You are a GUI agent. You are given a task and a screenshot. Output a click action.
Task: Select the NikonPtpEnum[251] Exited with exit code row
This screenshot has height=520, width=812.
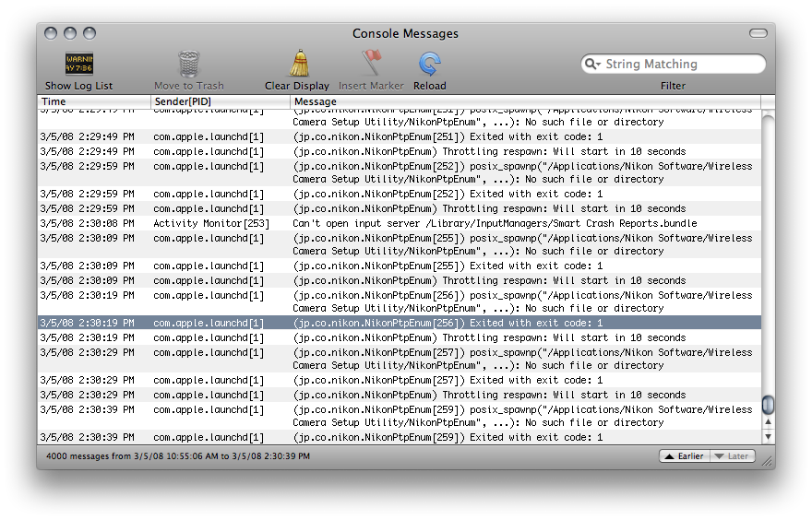400,137
